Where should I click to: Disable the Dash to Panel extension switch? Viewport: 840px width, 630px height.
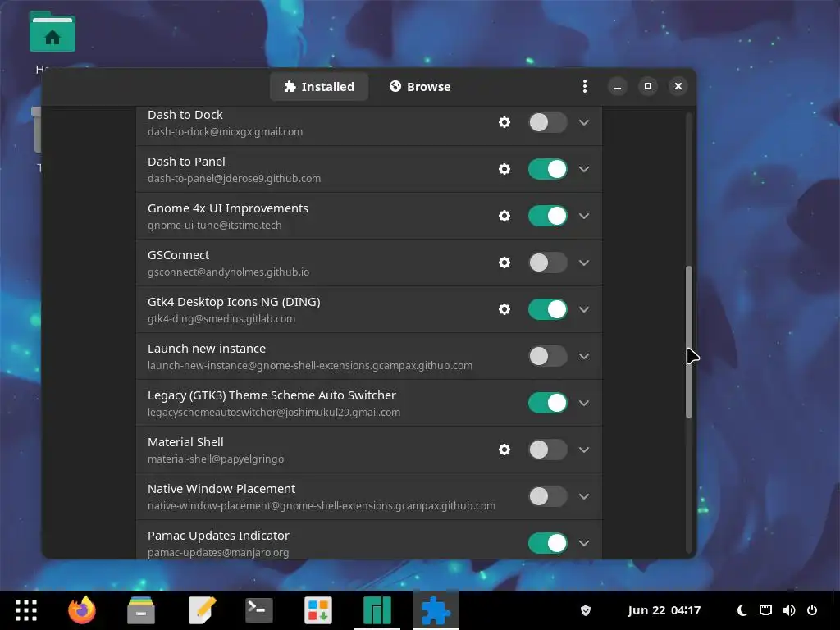pos(547,169)
